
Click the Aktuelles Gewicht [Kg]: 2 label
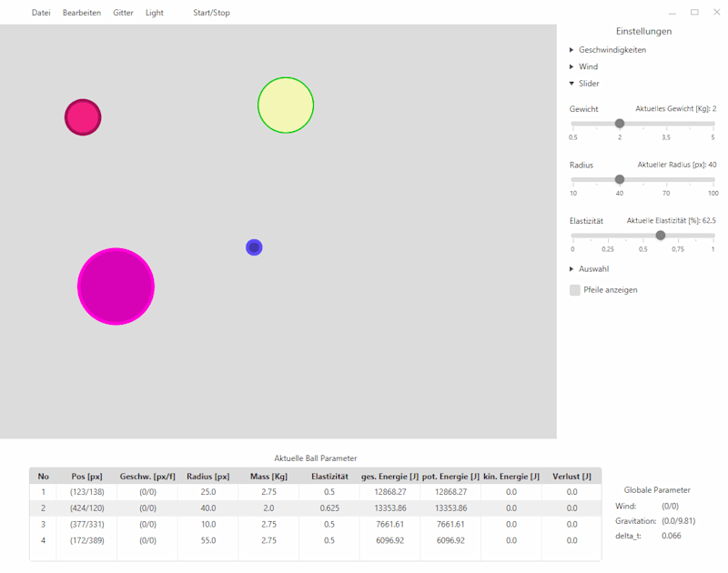(675, 108)
